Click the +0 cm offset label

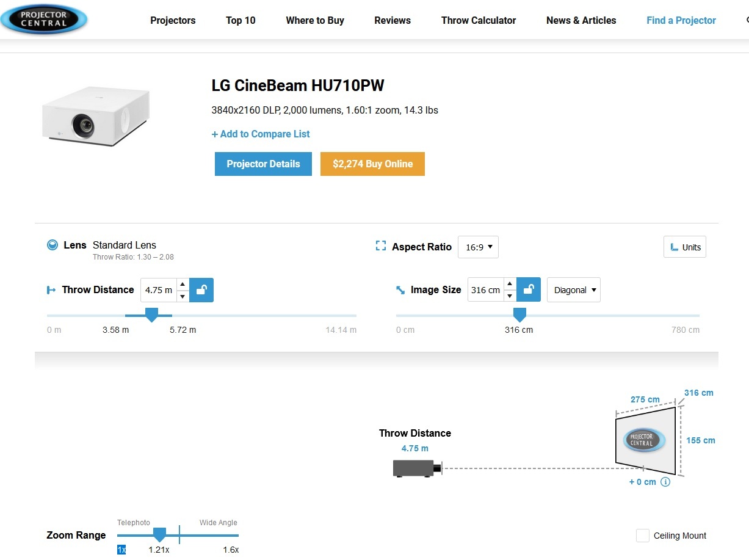click(x=642, y=482)
